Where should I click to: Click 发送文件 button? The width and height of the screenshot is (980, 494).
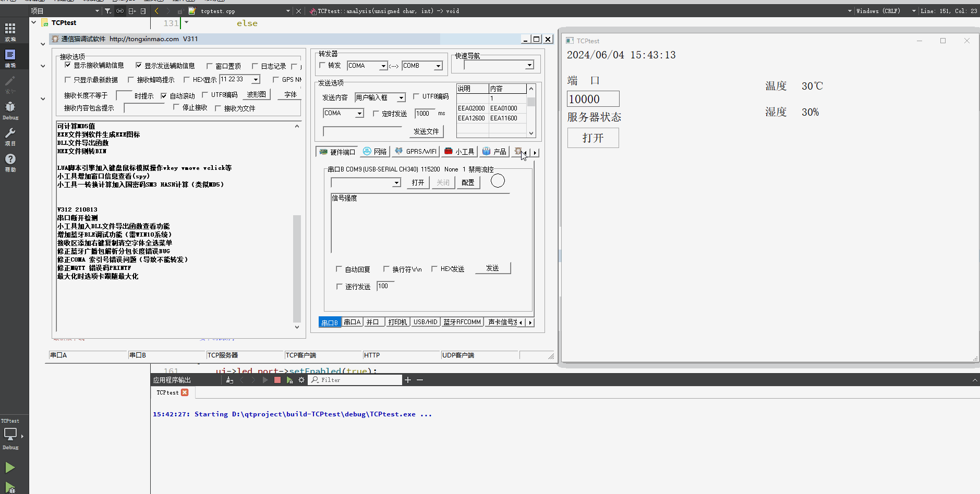coord(426,131)
